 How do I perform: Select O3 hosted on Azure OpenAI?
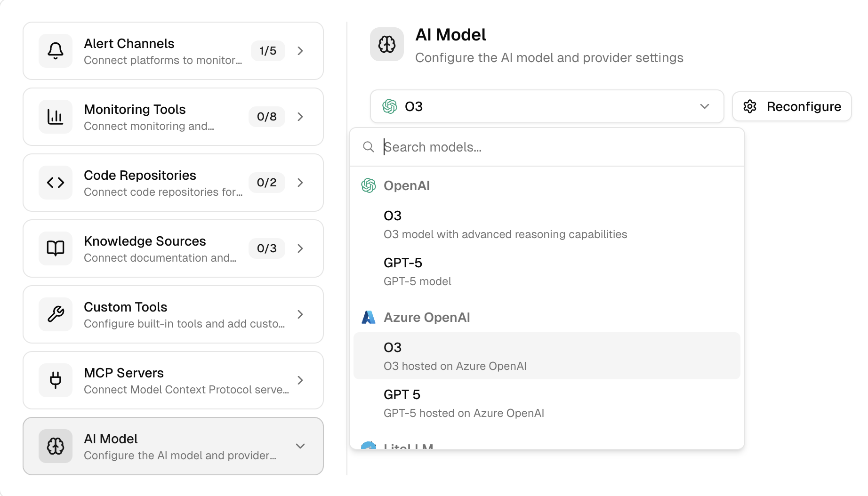[x=546, y=356]
